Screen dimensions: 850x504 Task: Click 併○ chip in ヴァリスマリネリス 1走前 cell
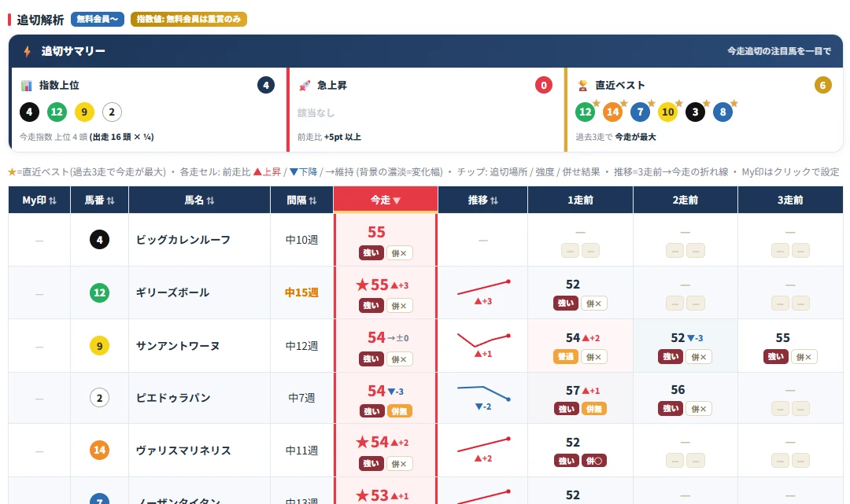click(594, 461)
